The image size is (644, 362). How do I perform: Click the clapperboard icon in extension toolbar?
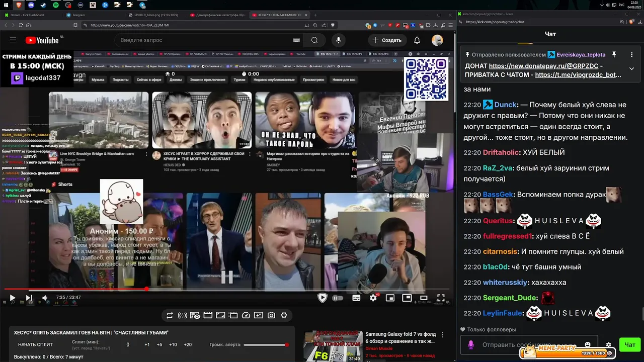point(208,315)
